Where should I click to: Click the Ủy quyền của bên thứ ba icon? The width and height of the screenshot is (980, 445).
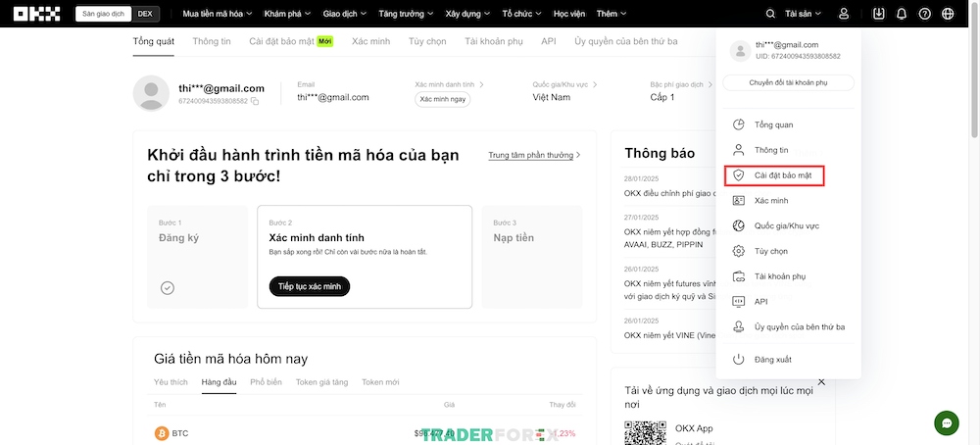click(738, 326)
